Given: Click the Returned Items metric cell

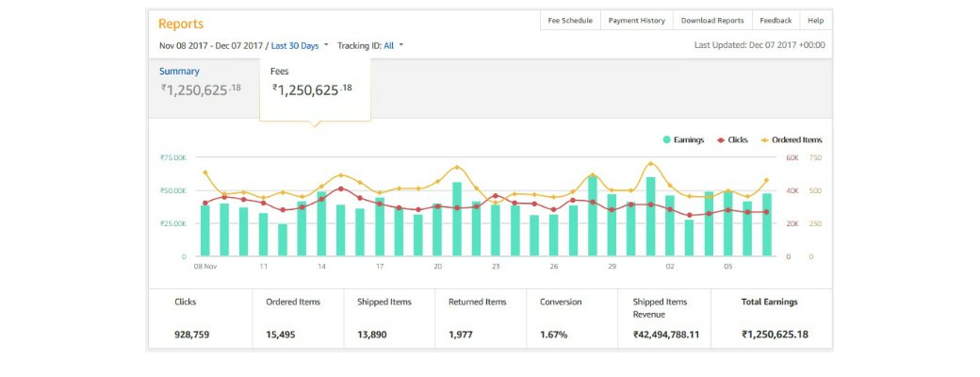Looking at the screenshot, I should (476, 319).
